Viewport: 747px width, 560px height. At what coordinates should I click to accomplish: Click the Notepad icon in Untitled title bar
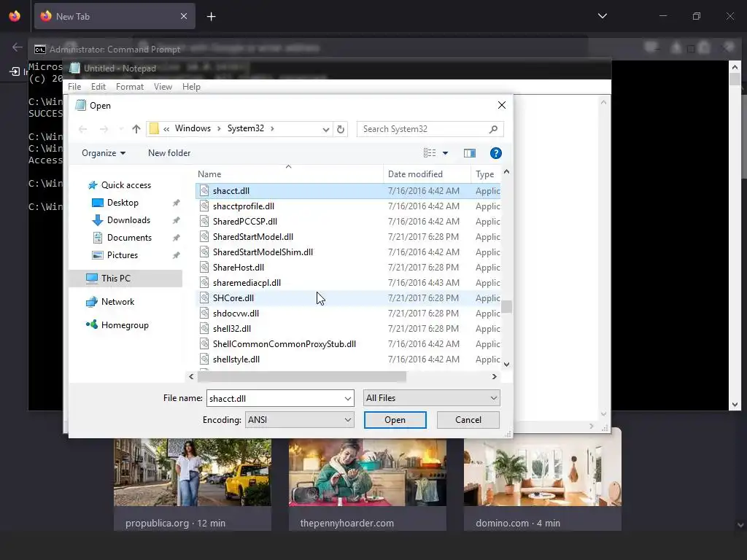click(x=75, y=68)
